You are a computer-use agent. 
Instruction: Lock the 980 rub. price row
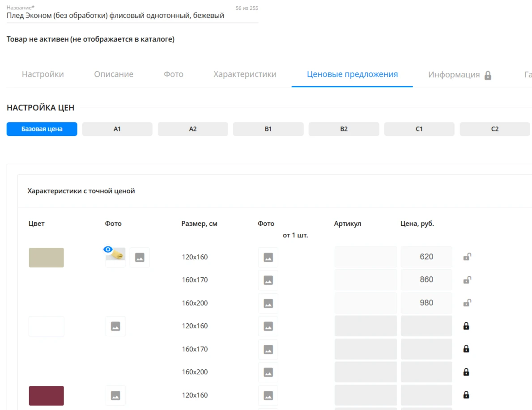pyautogui.click(x=467, y=303)
